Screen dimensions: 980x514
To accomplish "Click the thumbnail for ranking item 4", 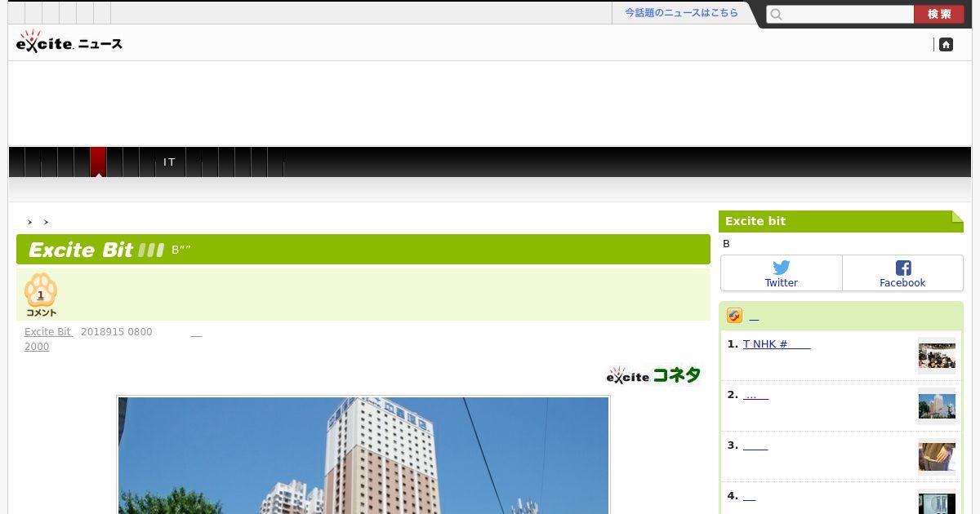I will click(x=937, y=501).
